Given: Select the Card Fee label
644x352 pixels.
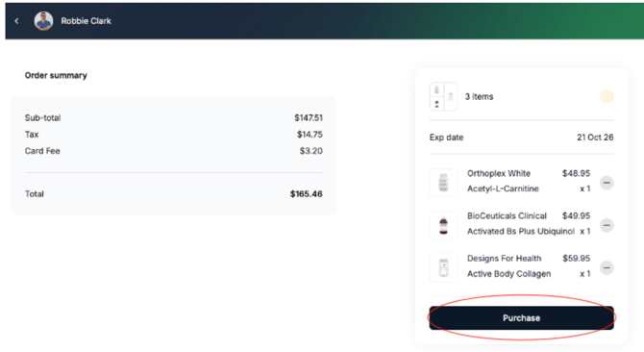Looking at the screenshot, I should (x=42, y=151).
